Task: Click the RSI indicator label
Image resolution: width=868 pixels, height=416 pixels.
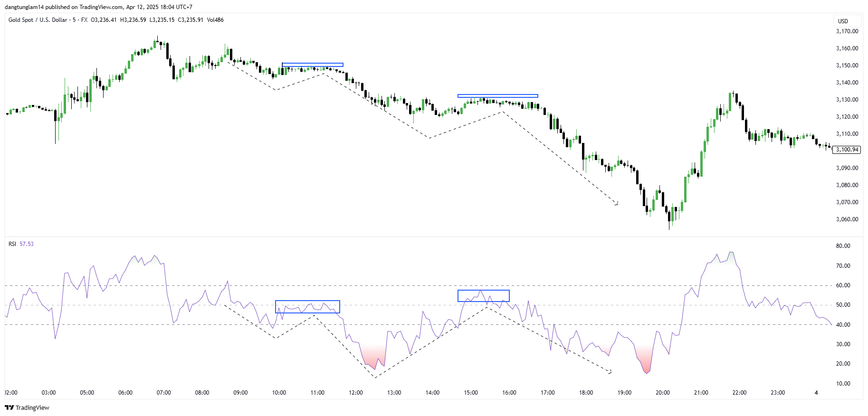Action: point(12,244)
